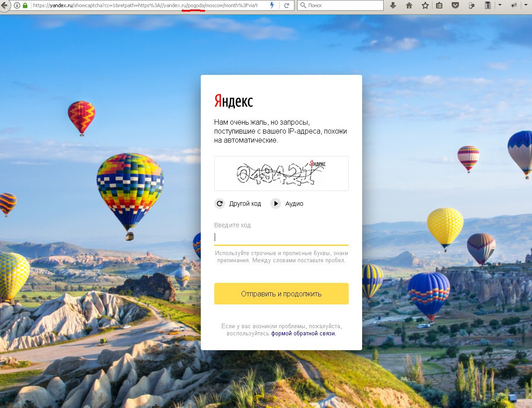Show bookmarks list icon

(x=439, y=5)
